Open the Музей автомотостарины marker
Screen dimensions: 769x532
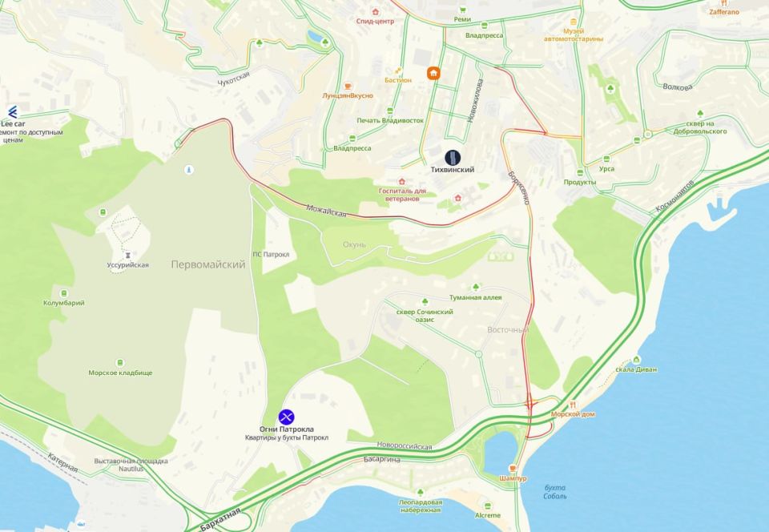coord(574,22)
